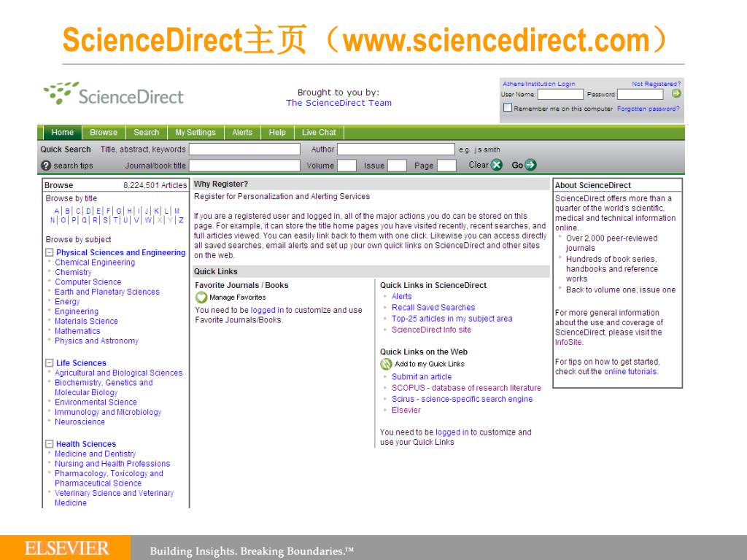747x560 pixels.
Task: Click the Forgotten password? link
Action: [649, 109]
